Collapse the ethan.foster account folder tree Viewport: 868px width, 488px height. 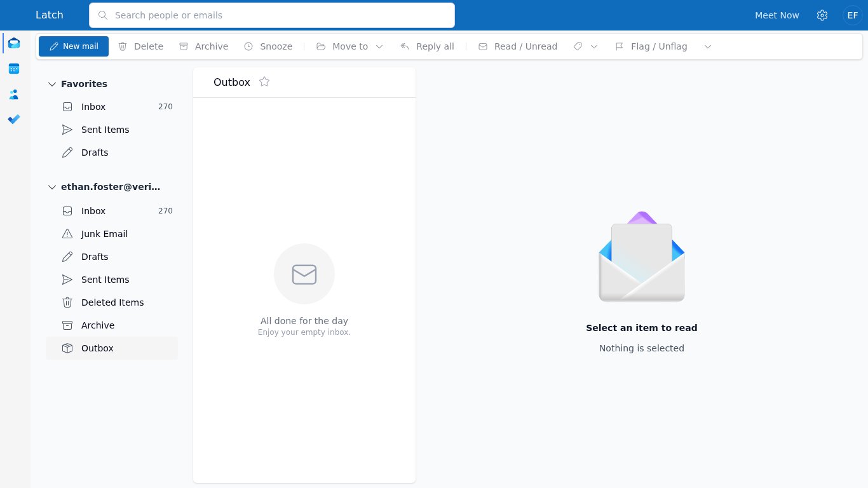[x=52, y=187]
